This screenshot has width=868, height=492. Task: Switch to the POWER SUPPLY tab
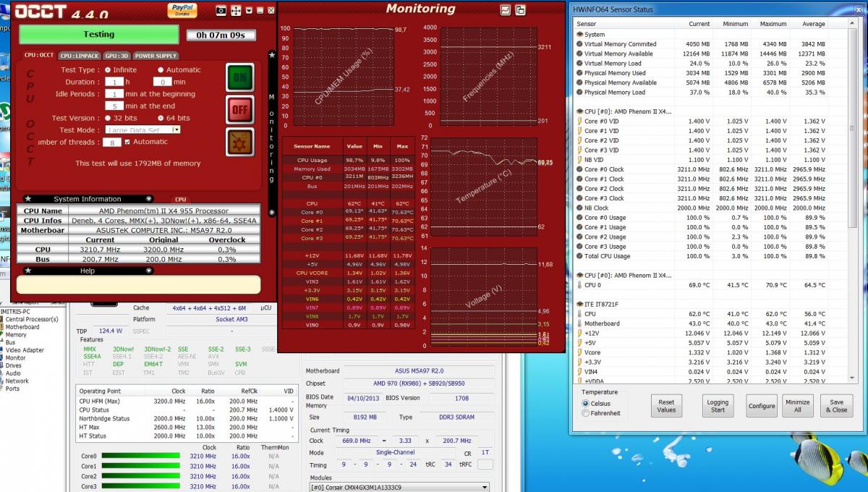tap(156, 55)
